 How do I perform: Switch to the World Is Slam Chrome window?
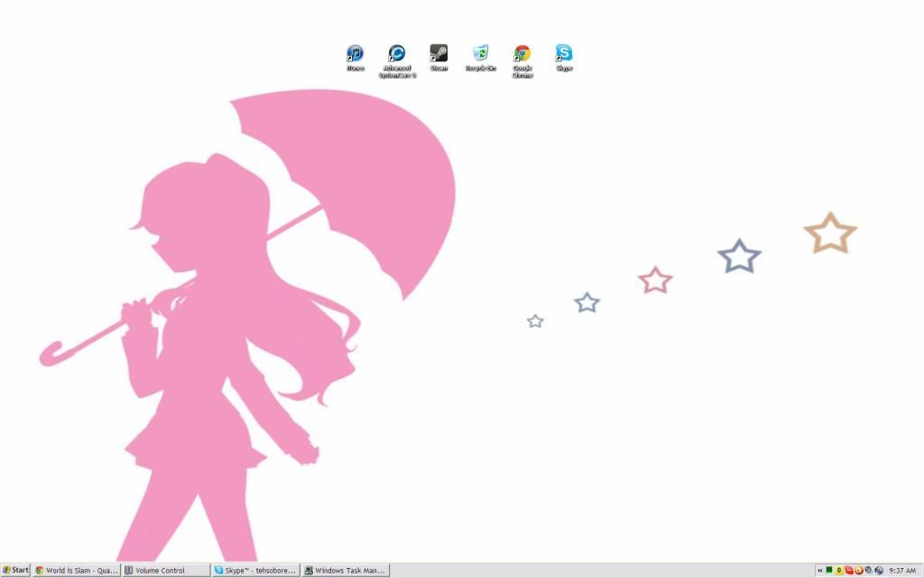pyautogui.click(x=77, y=571)
